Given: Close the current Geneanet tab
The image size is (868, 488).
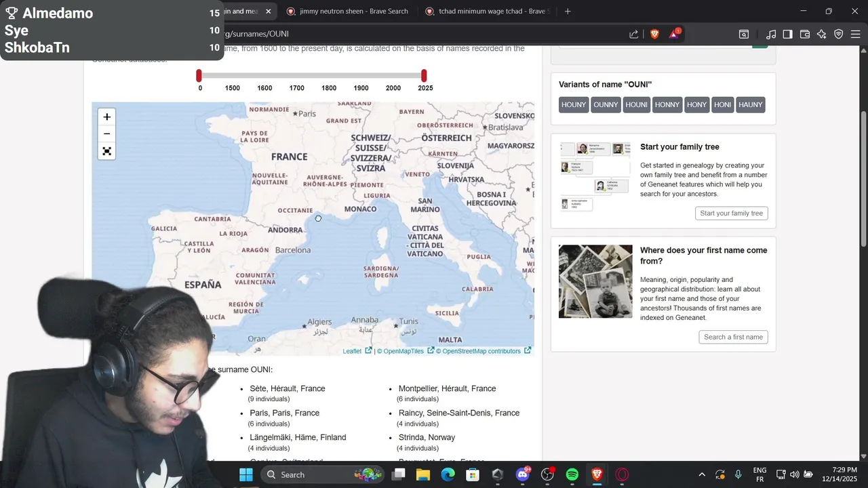Looking at the screenshot, I should pos(269,11).
